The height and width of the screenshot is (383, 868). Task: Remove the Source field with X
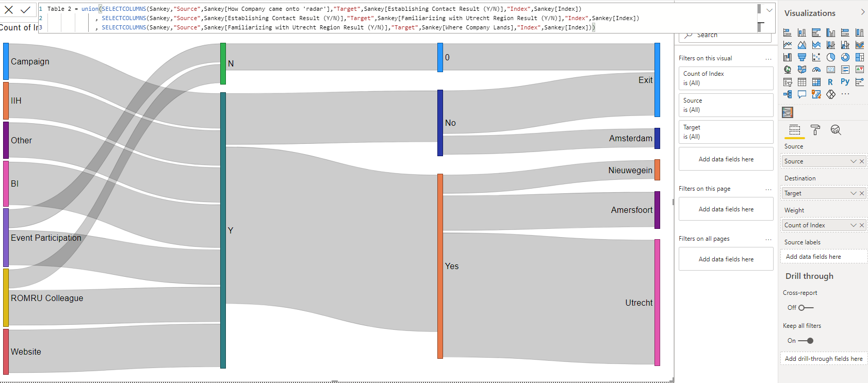[x=861, y=161]
